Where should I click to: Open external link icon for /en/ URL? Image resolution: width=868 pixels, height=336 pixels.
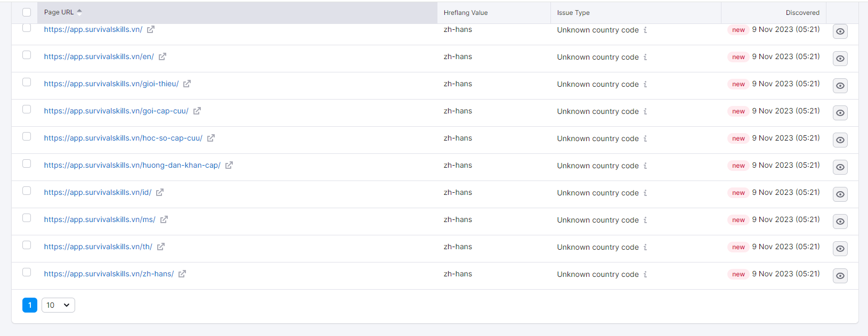coord(163,56)
